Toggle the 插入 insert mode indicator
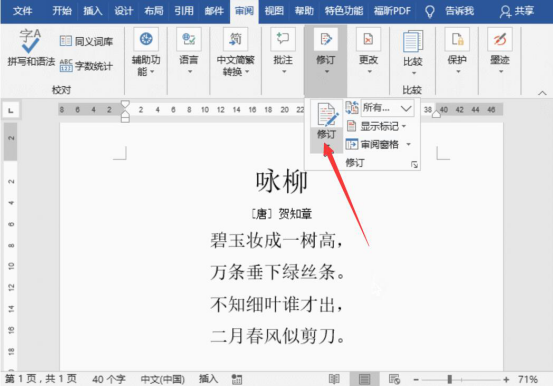The width and height of the screenshot is (554, 387). pos(208,379)
